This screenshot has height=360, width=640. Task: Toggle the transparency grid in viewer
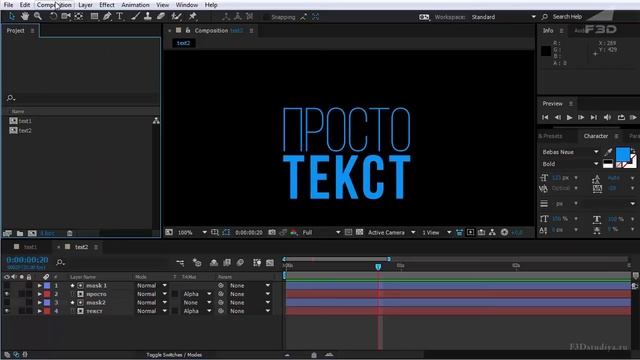(360, 232)
